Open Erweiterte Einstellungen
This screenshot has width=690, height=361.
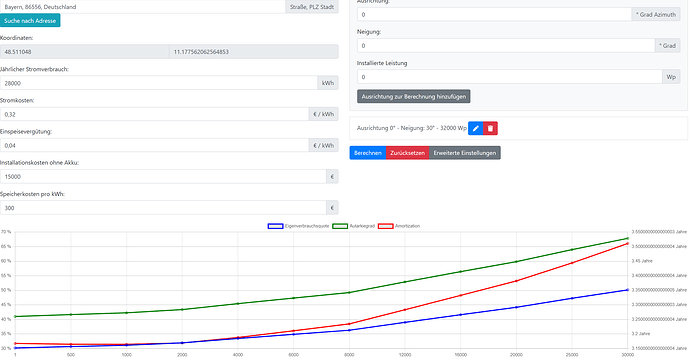coord(465,153)
